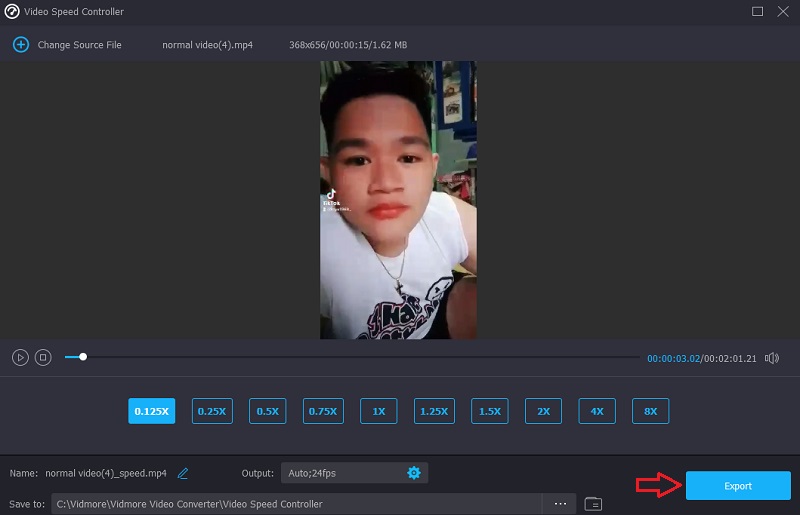Click the playback progress slider handle
This screenshot has width=800, height=515.
click(83, 357)
